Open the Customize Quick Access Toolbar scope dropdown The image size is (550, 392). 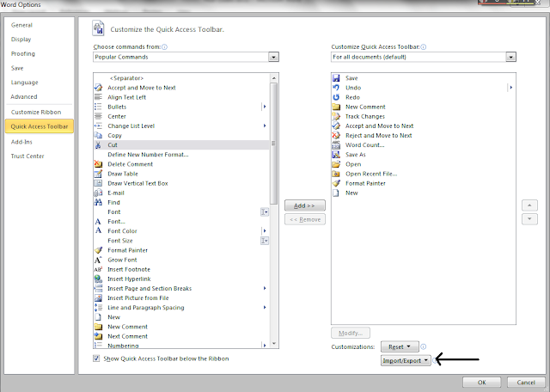(x=510, y=57)
